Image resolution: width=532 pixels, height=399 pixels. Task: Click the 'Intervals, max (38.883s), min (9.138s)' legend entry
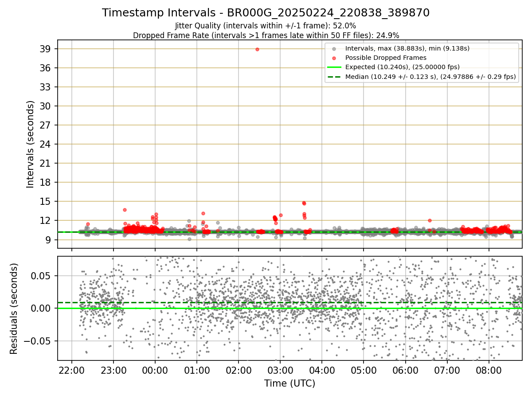pyautogui.click(x=407, y=48)
